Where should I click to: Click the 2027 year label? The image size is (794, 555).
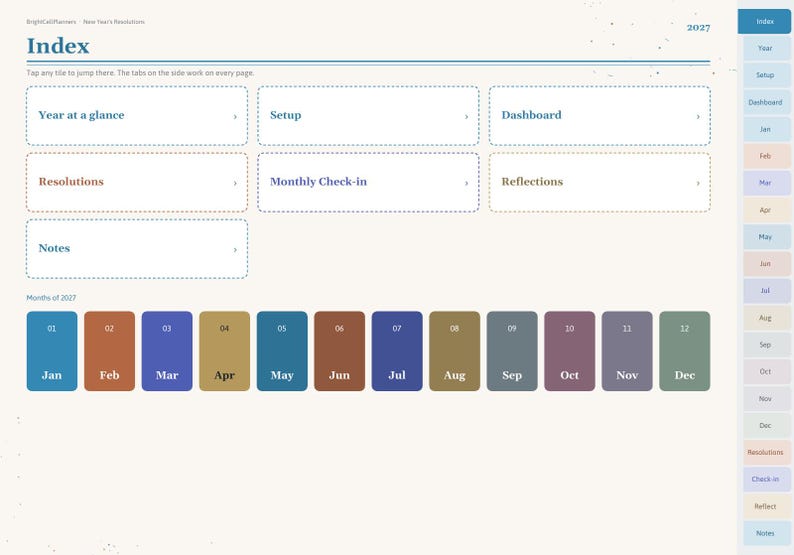point(698,27)
